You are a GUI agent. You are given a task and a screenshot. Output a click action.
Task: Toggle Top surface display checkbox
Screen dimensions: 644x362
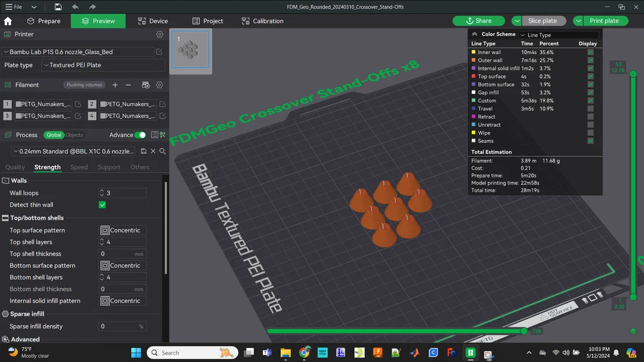pyautogui.click(x=590, y=76)
